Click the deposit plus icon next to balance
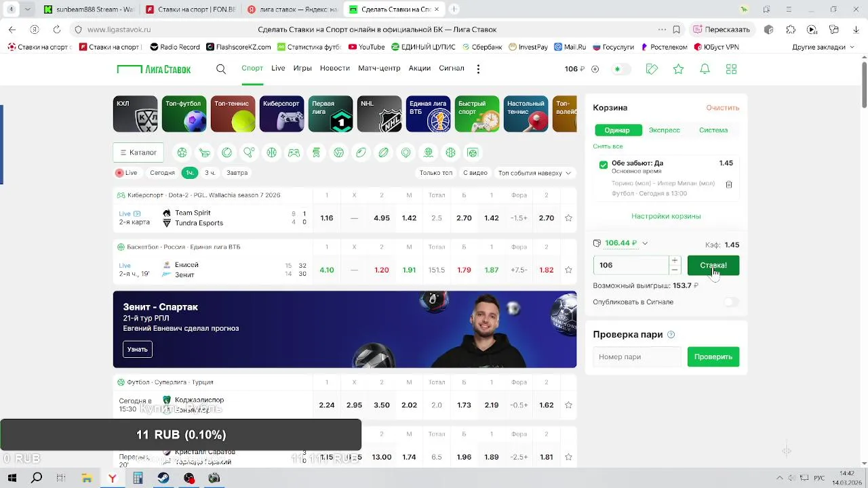The image size is (868, 488). [x=595, y=69]
